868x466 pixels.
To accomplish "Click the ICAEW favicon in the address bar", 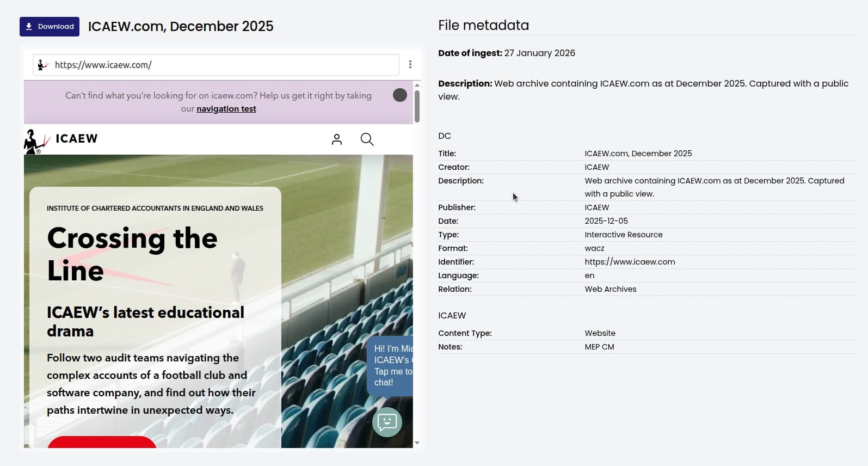I will point(42,65).
